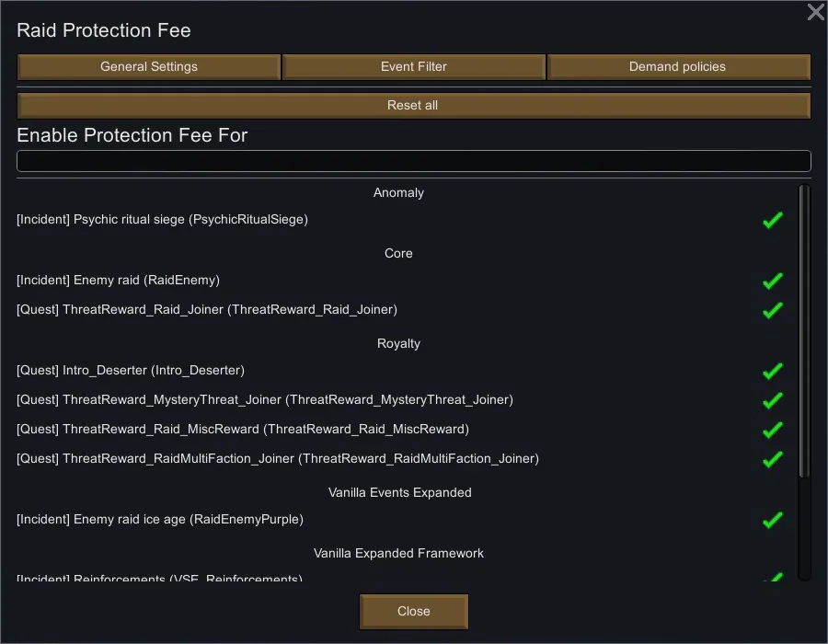Close the dialog with the X icon
The height and width of the screenshot is (644, 828).
tap(815, 12)
